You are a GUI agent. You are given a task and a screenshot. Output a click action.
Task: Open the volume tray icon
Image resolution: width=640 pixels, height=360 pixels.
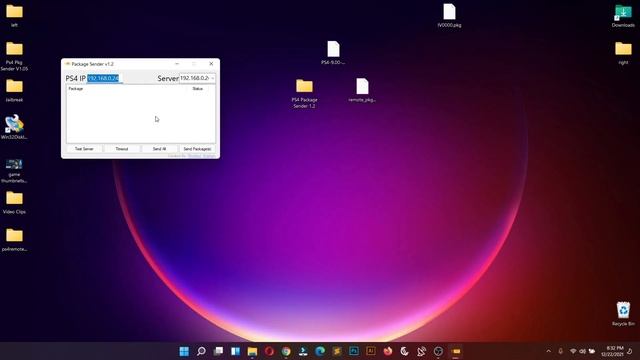[582, 351]
